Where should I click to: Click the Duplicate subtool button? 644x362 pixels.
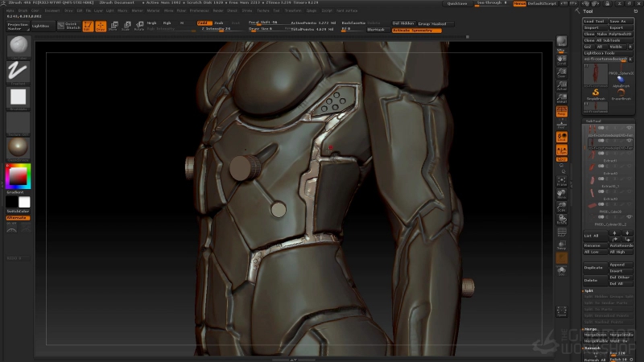coord(595,268)
